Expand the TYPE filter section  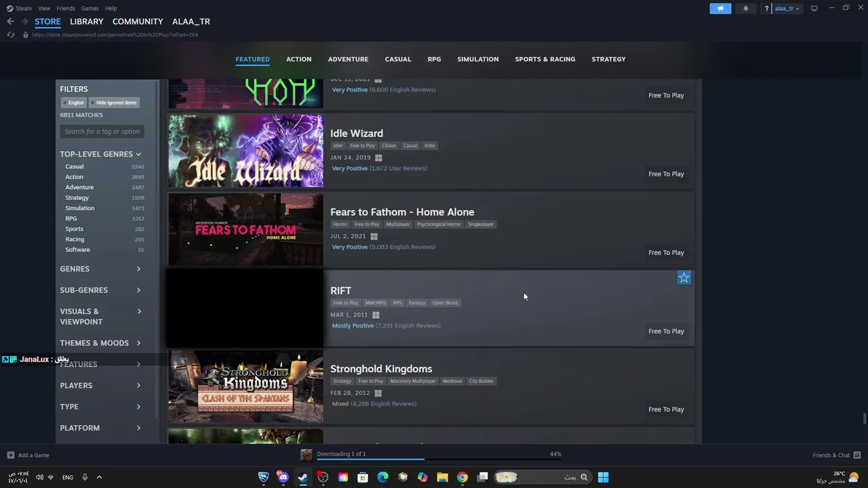coord(100,407)
